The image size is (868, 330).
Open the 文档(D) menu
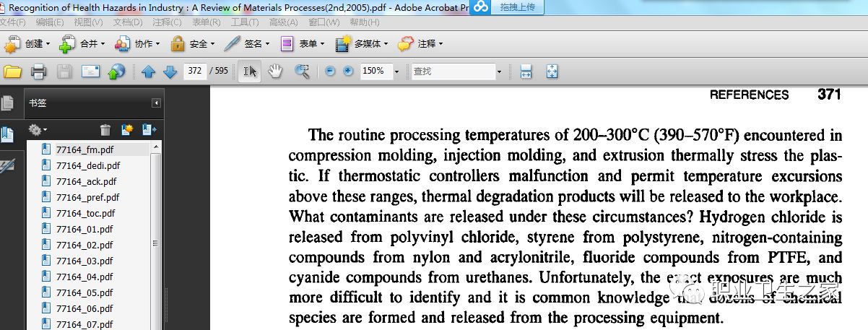coord(128,22)
